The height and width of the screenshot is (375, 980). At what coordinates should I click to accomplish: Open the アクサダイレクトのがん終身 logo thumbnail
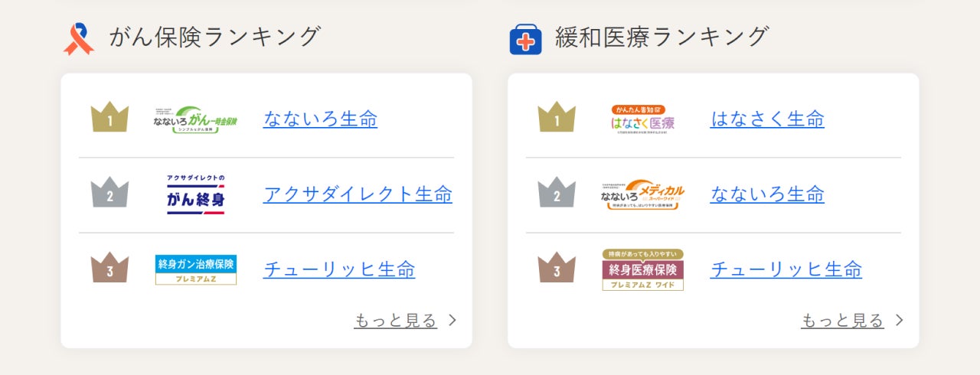195,194
